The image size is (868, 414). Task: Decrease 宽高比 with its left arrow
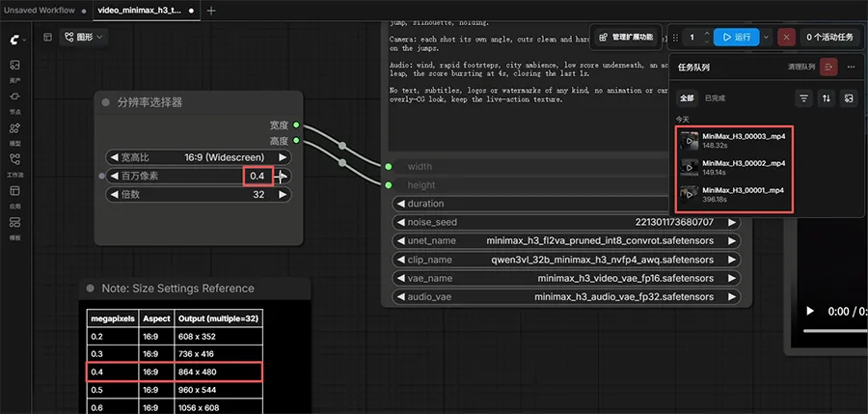pos(115,157)
